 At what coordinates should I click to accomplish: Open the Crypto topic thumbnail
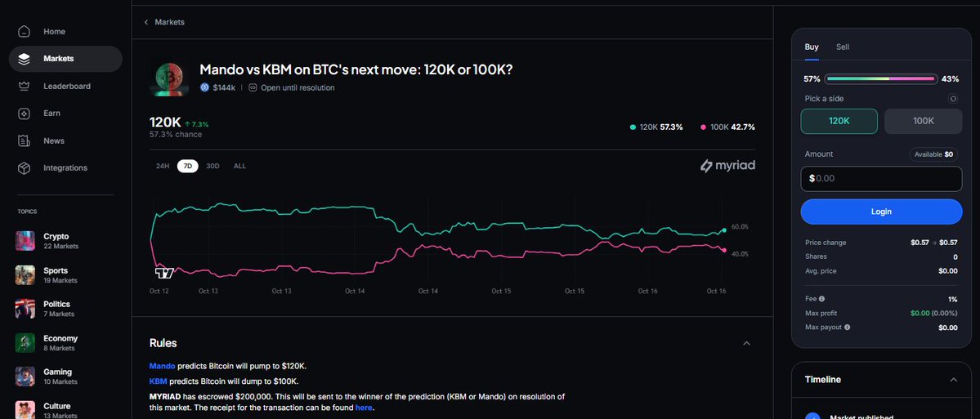(25, 241)
